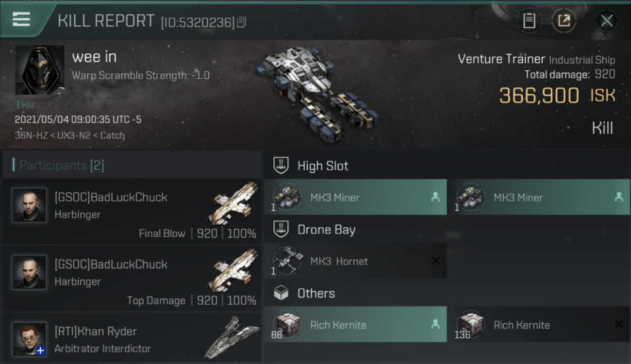
Task: Click the Others cube icon
Action: point(281,293)
